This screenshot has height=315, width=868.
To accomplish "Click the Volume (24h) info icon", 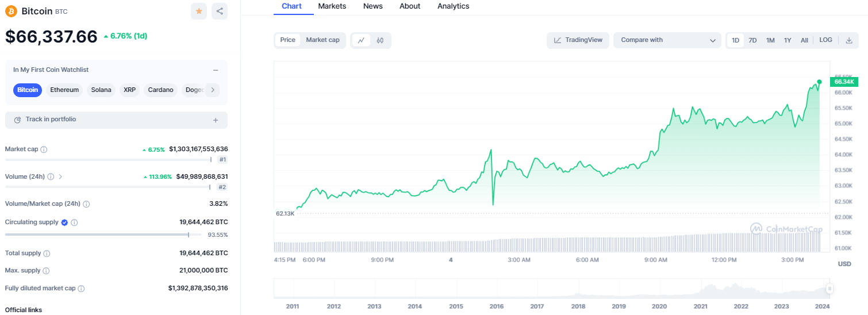I will pos(51,177).
